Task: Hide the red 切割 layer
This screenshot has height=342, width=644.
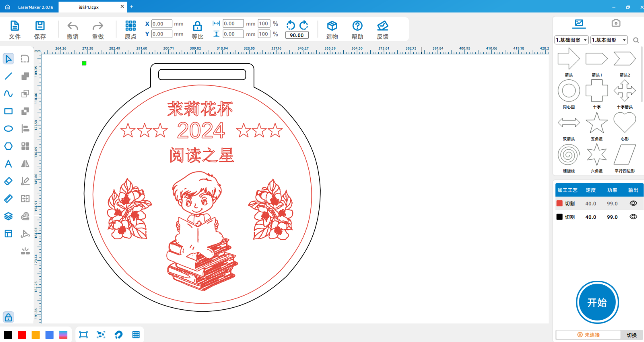Action: point(633,203)
